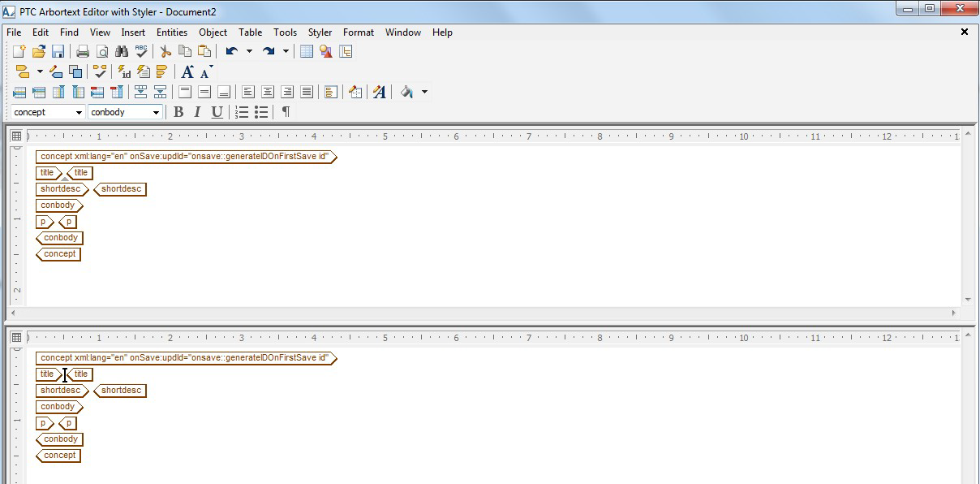980x484 pixels.
Task: Click the lower pane ruler grid icon
Action: click(x=16, y=338)
